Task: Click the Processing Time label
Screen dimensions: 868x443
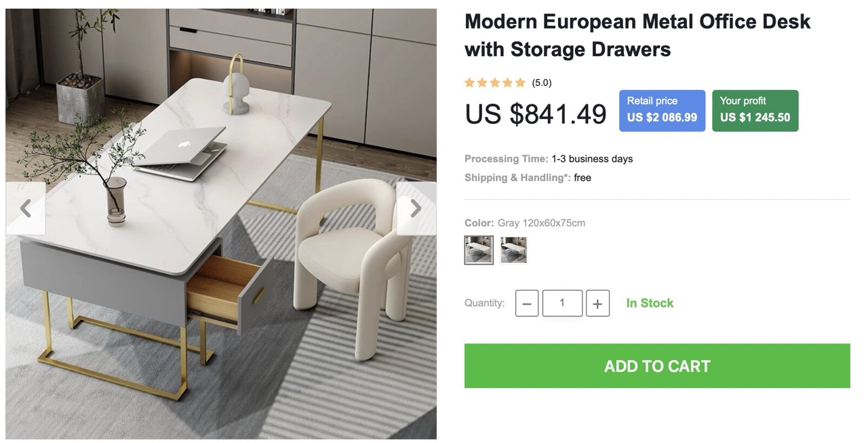Action: click(506, 159)
